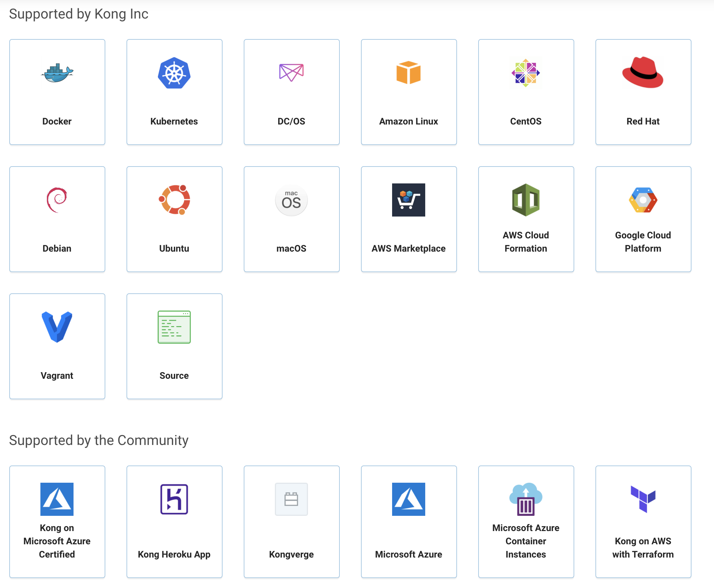Select Google Cloud Platform label

tap(643, 242)
